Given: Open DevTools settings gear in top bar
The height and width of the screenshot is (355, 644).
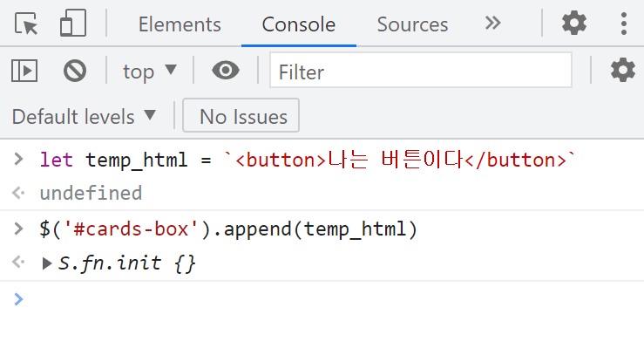Looking at the screenshot, I should pyautogui.click(x=573, y=23).
